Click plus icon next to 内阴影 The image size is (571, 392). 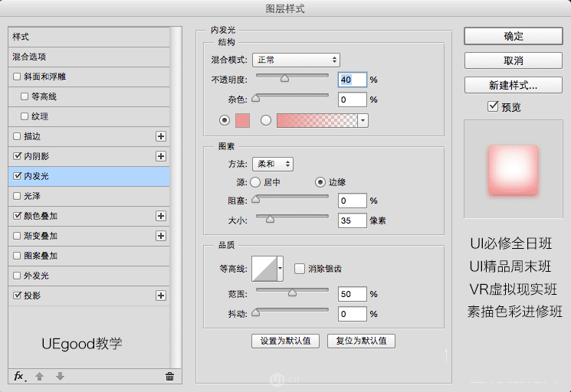coord(161,156)
